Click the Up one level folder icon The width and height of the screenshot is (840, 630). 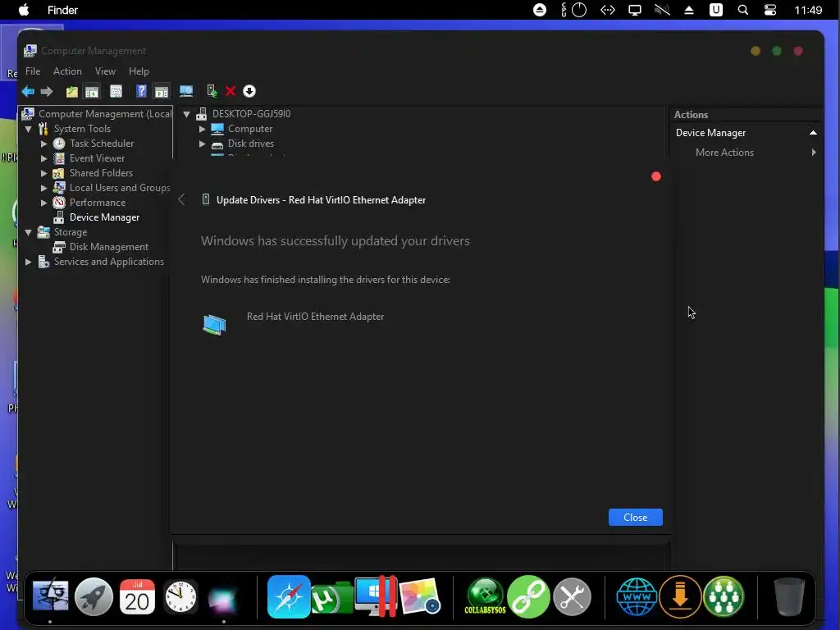coord(72,92)
